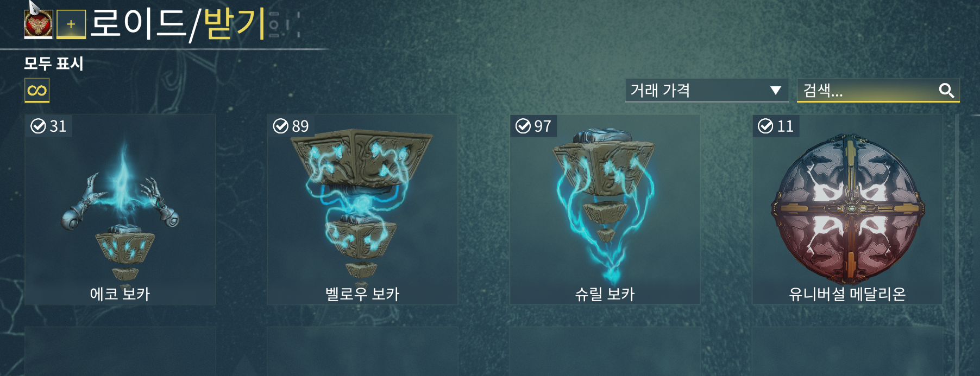Click the yellow plus invite icon
The image size is (980, 376).
point(71,25)
